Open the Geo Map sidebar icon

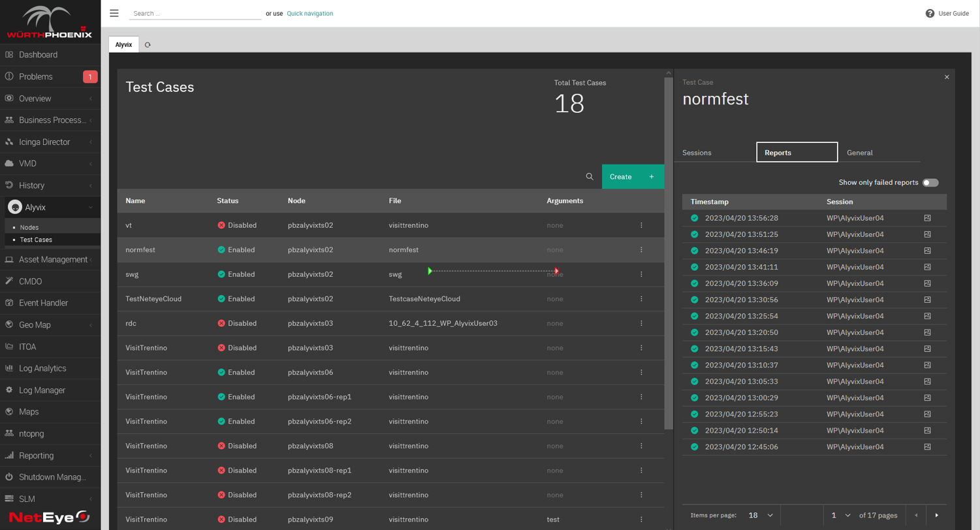coord(9,325)
